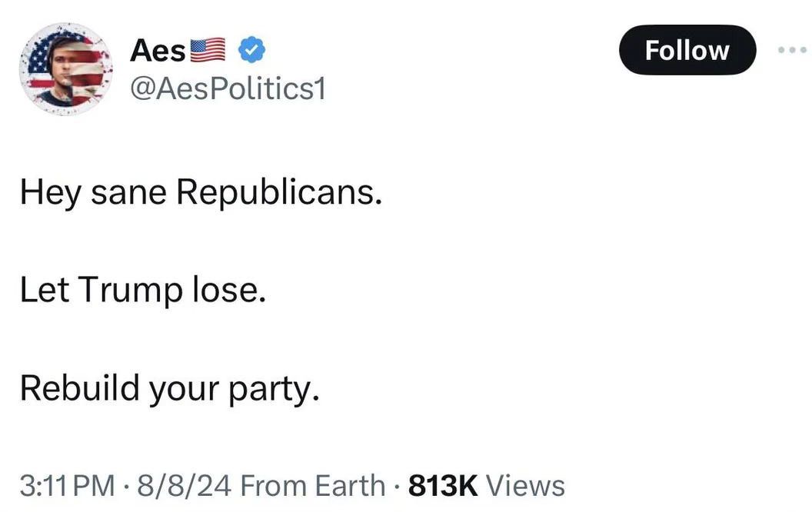Select the display name Aes
The height and width of the screenshot is (512, 812).
pos(157,48)
